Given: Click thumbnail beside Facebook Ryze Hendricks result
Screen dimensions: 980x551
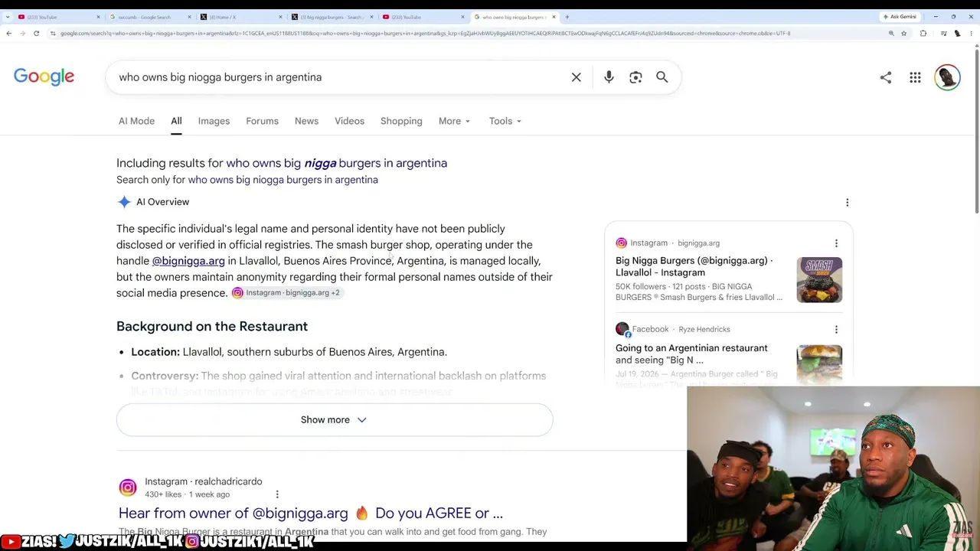Looking at the screenshot, I should pyautogui.click(x=819, y=364).
